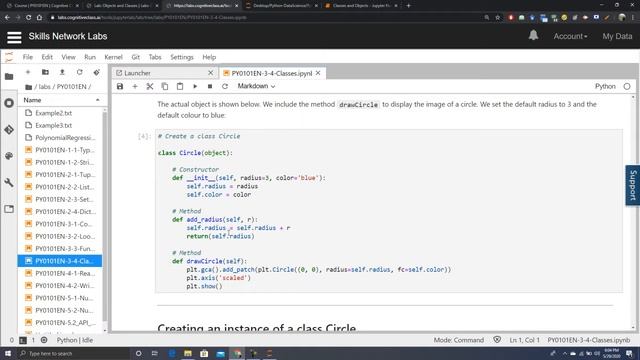Image resolution: width=640 pixels, height=360 pixels.
Task: Close the PY0101EN-3-4-Classes.ipynb tab
Action: [318, 73]
